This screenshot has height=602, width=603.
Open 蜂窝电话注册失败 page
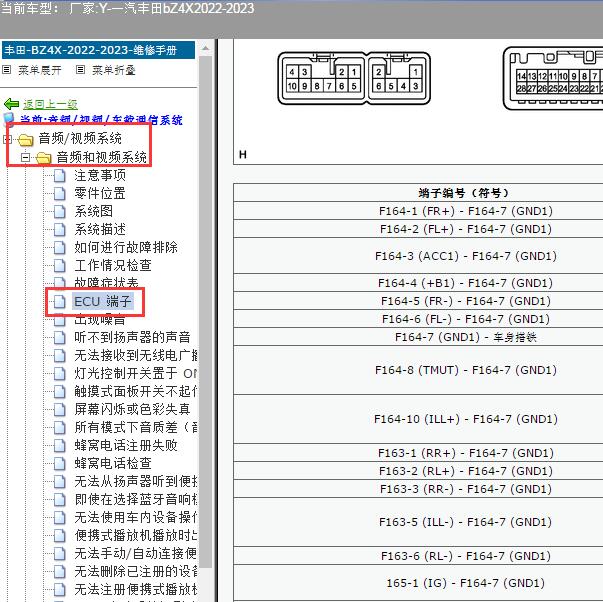tap(126, 445)
